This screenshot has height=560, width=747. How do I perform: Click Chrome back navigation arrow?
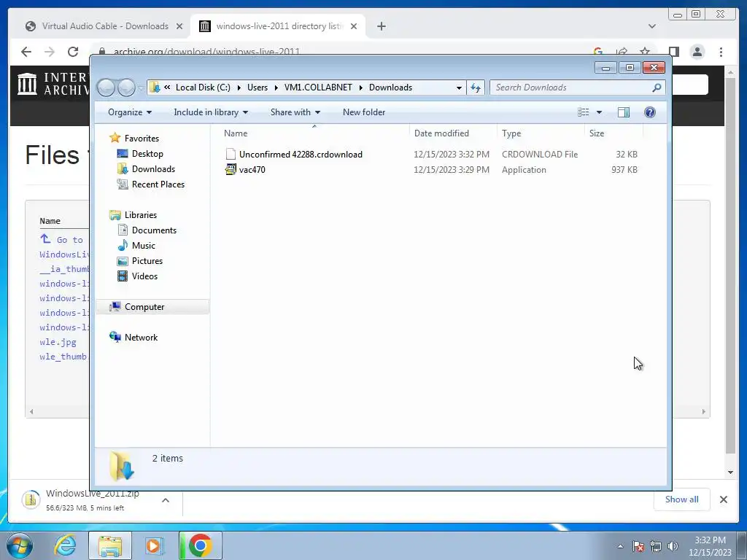tap(26, 52)
